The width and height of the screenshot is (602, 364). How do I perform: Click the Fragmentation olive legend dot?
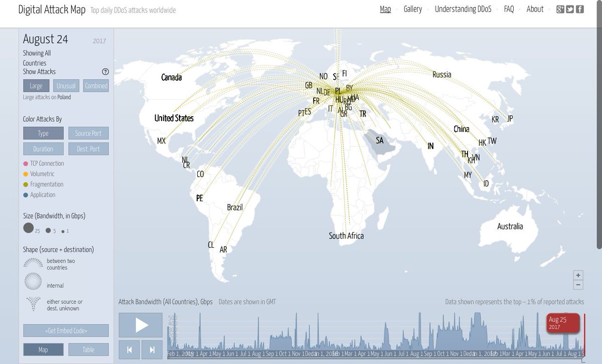[26, 185]
